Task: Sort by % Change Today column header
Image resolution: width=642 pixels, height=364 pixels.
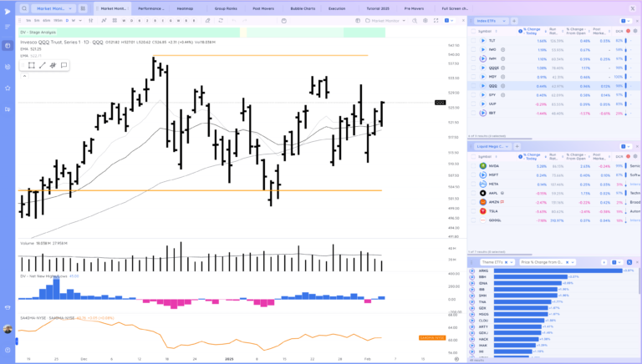Action: coord(532,29)
